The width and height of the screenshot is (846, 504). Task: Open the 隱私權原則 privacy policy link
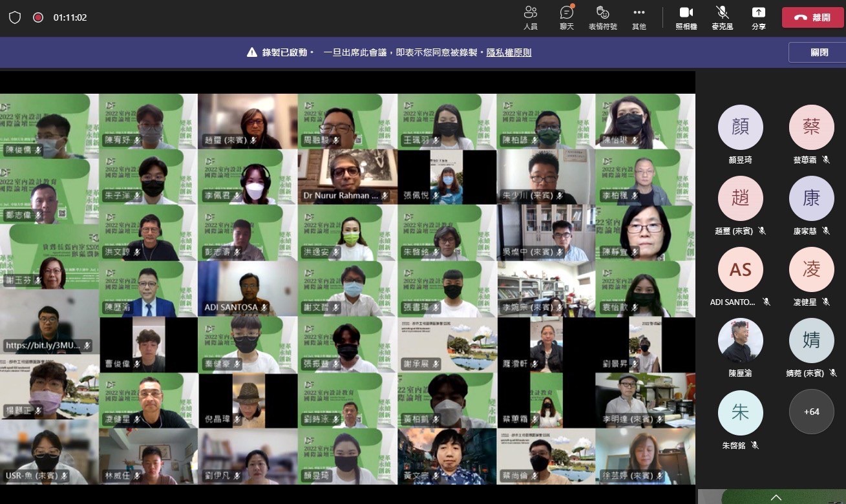click(x=509, y=52)
